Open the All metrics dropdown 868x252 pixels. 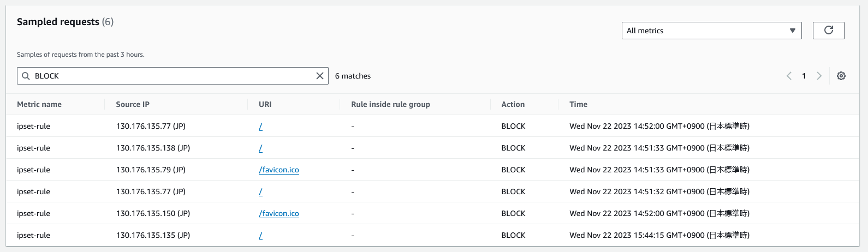(711, 31)
